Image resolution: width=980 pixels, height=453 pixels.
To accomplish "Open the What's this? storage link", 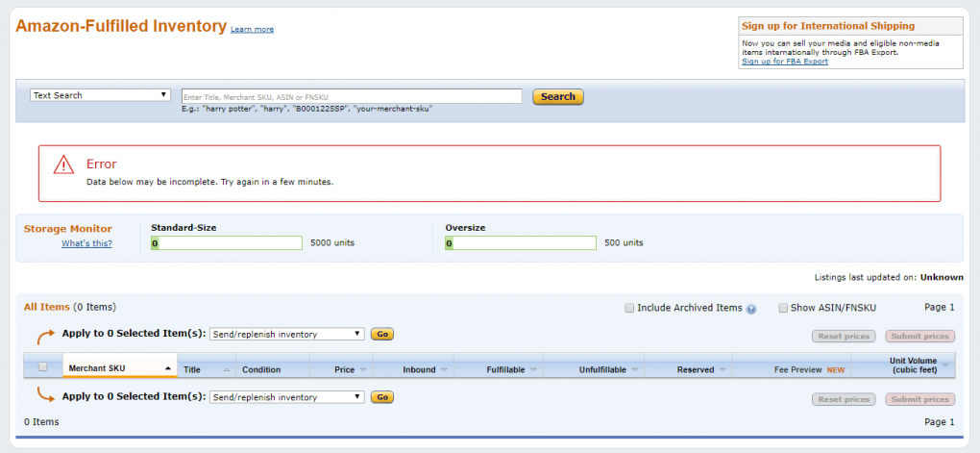I will pos(86,244).
